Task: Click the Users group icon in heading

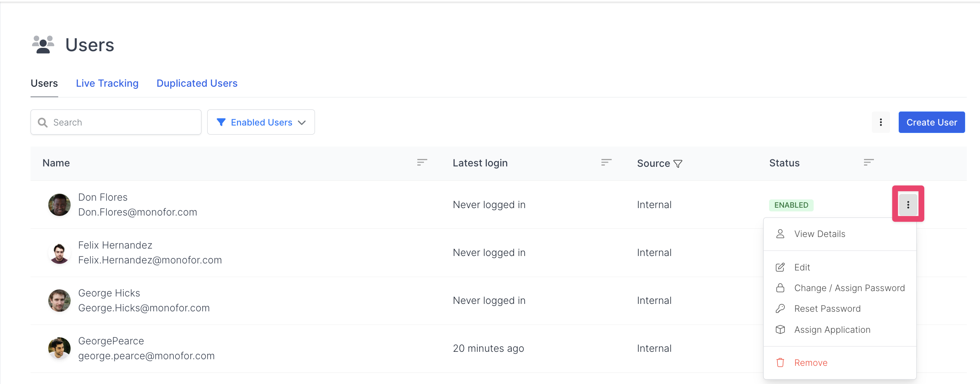Action: coord(43,45)
